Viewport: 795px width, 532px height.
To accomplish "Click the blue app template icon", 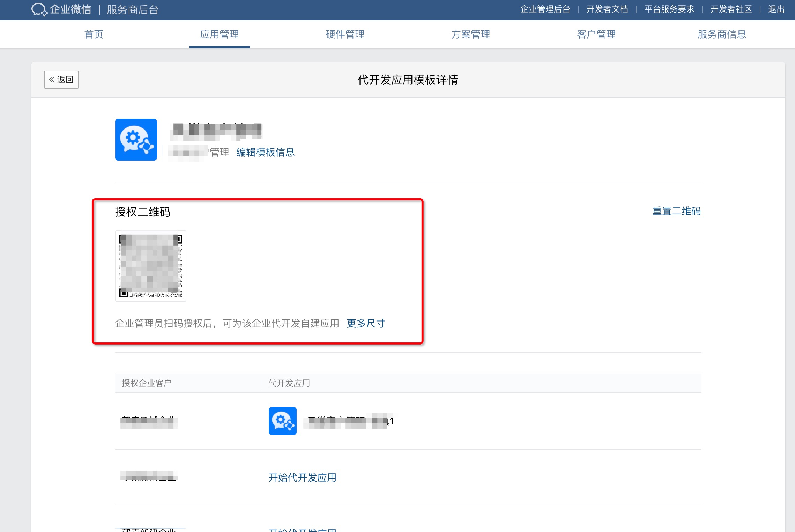I will [136, 140].
